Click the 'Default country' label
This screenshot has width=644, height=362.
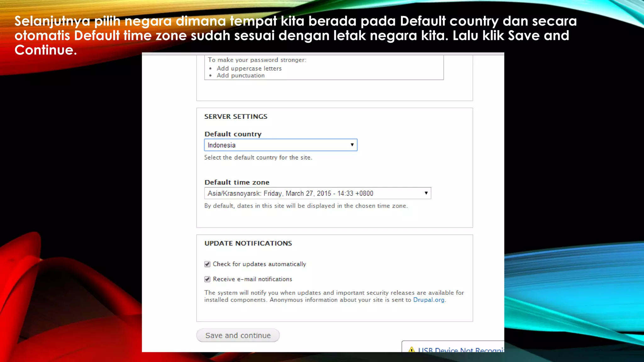tap(233, 134)
